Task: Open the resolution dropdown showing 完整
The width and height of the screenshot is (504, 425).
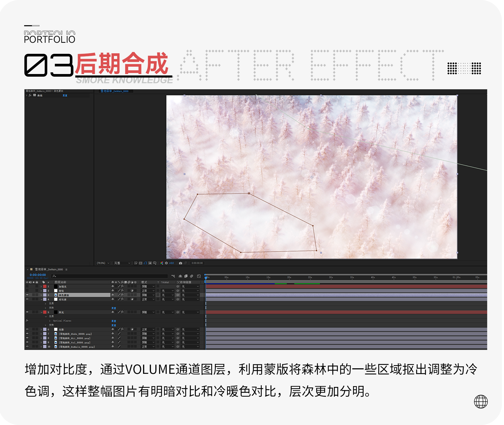Action: point(122,263)
